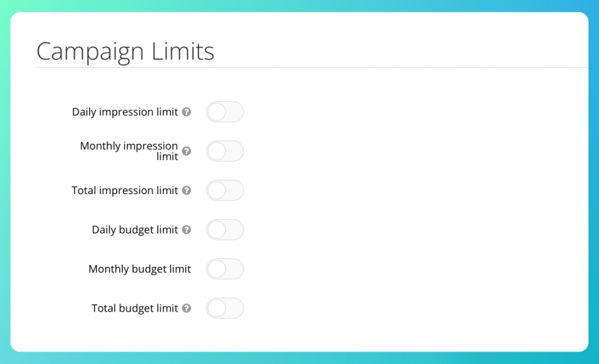Switch on the Monthly budget limit
This screenshot has height=364, width=599.
pyautogui.click(x=225, y=269)
